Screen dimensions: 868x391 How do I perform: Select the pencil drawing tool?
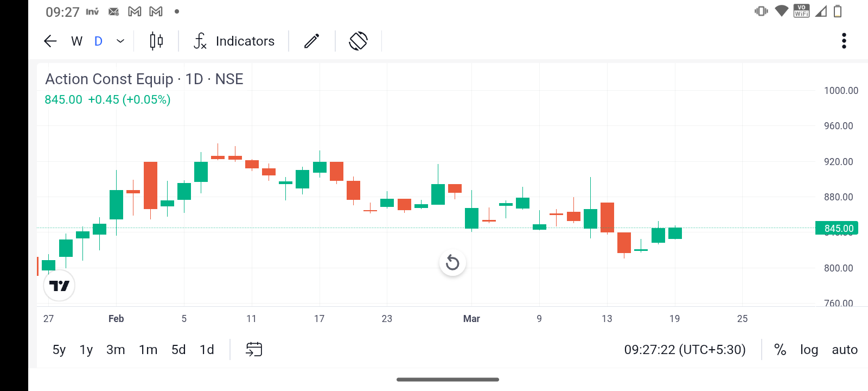[x=312, y=41]
